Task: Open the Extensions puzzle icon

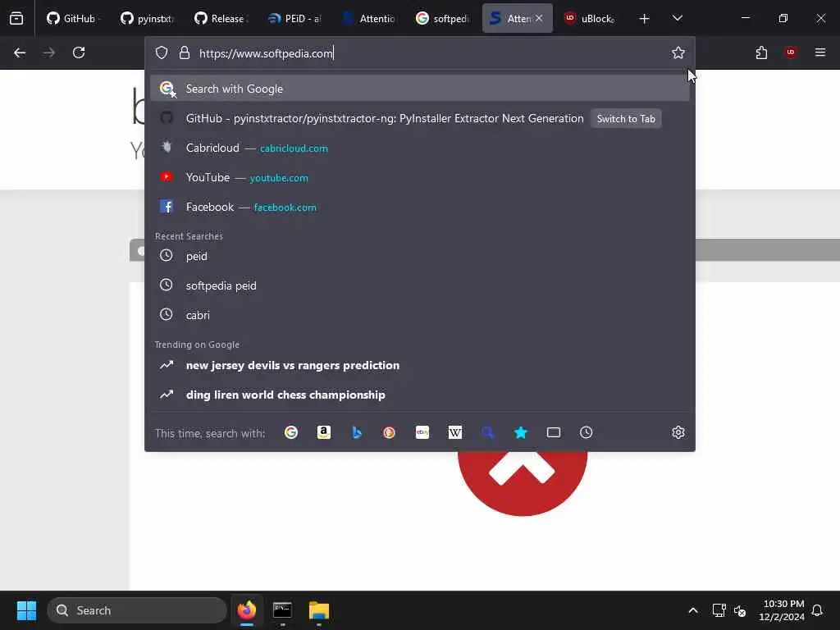Action: click(761, 52)
